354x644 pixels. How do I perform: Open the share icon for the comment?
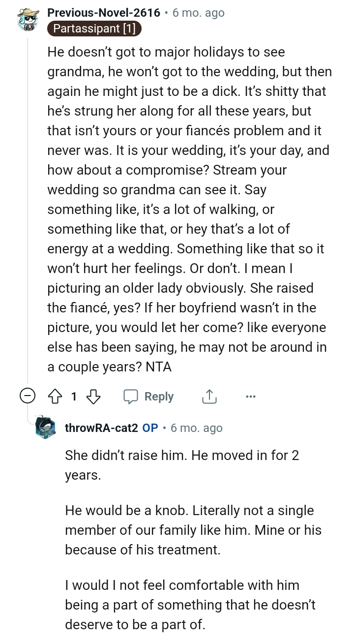pos(209,396)
